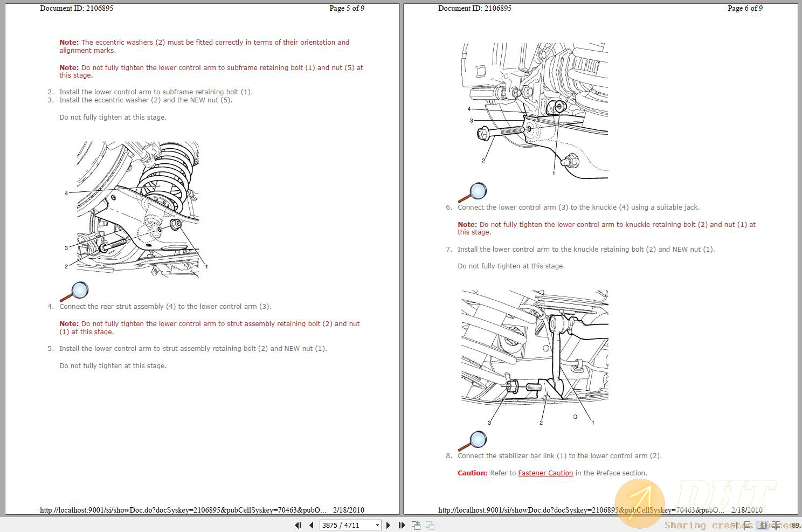Viewport: 802px width, 532px height.
Task: Click step 5 'Install the lower control arm to strut'
Action: pos(193,349)
